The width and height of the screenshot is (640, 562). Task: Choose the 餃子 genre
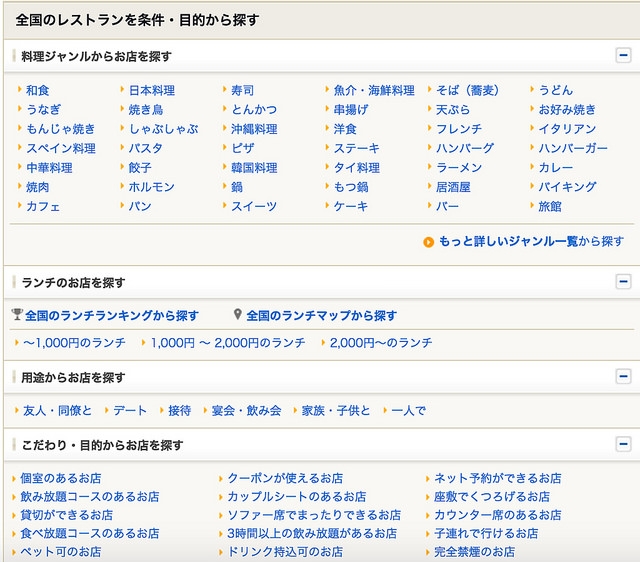click(x=140, y=168)
